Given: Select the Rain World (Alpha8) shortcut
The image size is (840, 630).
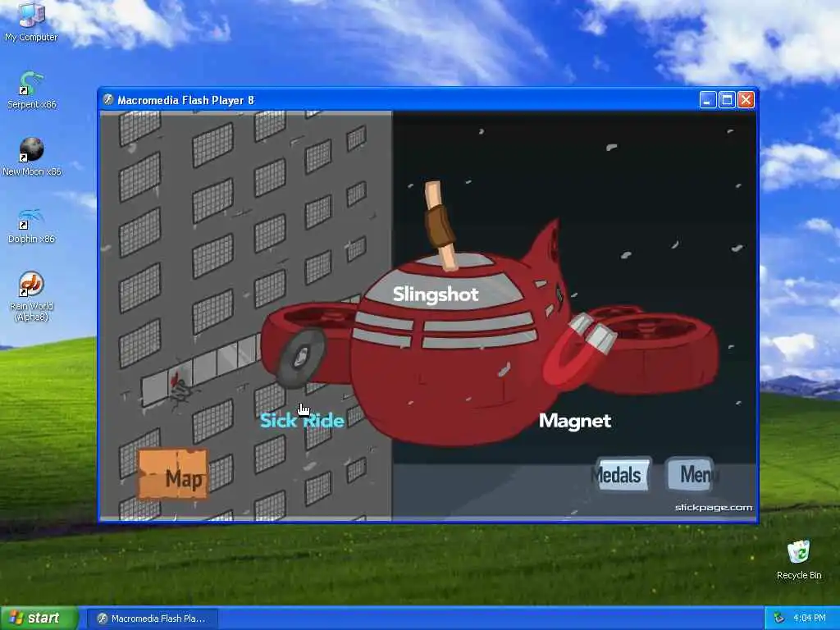Looking at the screenshot, I should (x=31, y=296).
